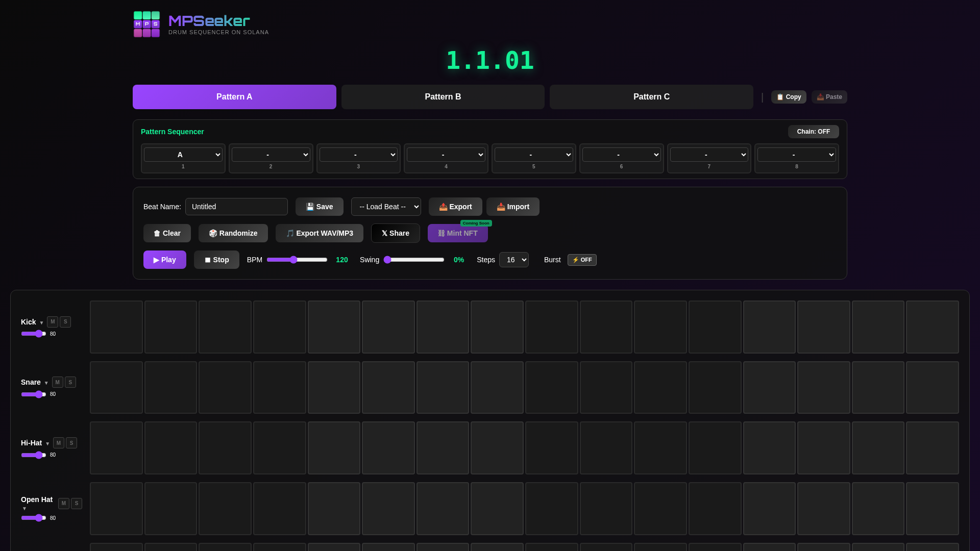This screenshot has width=980, height=551.
Task: Expand the Snare sample selector arrow
Action: (x=46, y=383)
